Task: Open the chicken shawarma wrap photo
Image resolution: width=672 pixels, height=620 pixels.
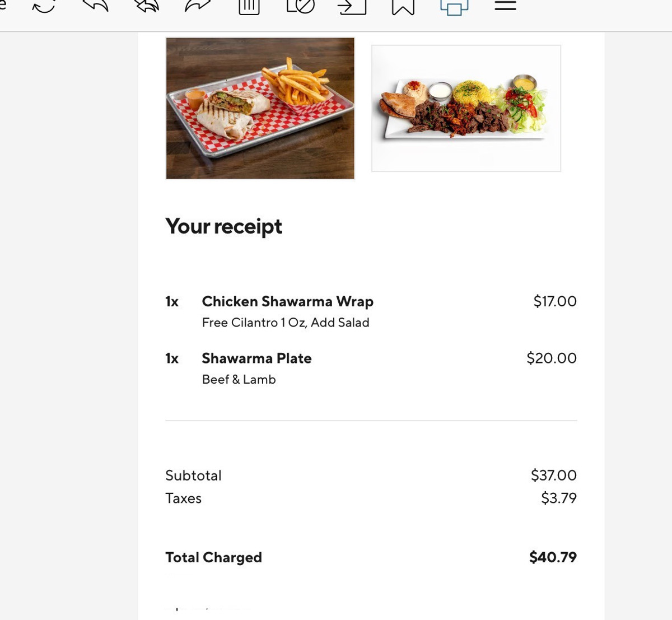Action: pyautogui.click(x=260, y=108)
